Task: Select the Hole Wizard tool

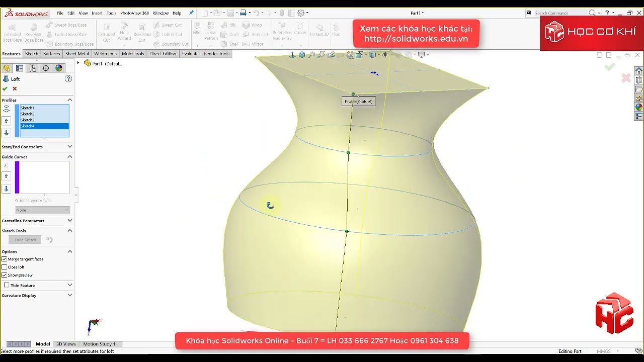Action: coord(124,32)
